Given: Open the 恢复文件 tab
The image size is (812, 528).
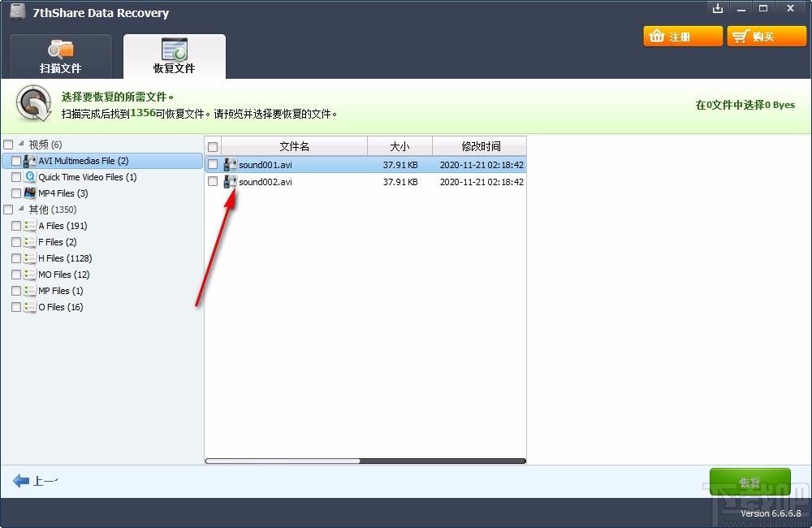Looking at the screenshot, I should (175, 57).
